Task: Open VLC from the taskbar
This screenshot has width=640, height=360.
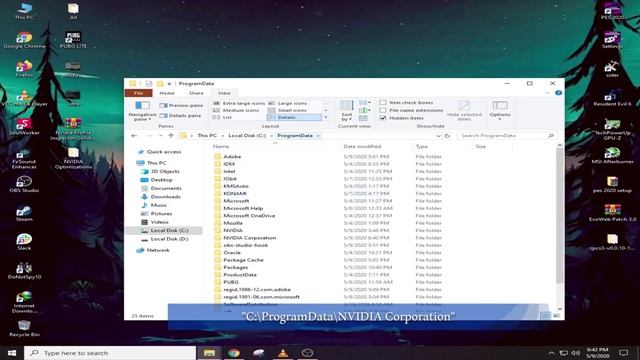Action: click(x=283, y=353)
